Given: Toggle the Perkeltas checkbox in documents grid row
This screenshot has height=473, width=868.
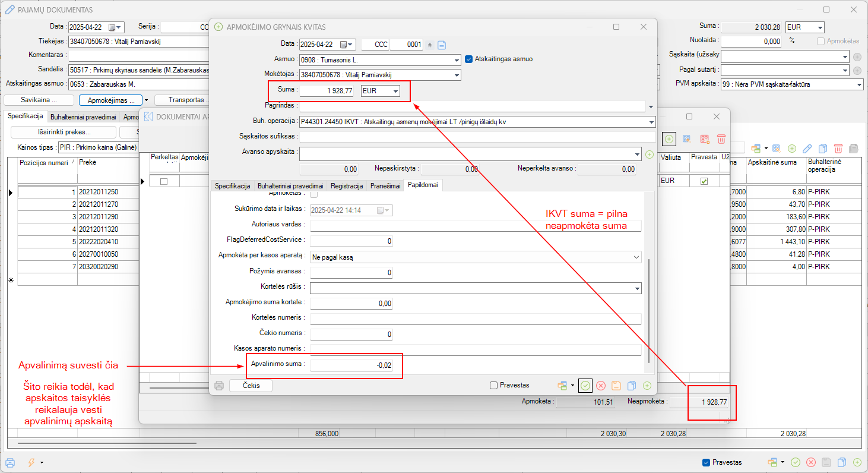Looking at the screenshot, I should coord(164,181).
